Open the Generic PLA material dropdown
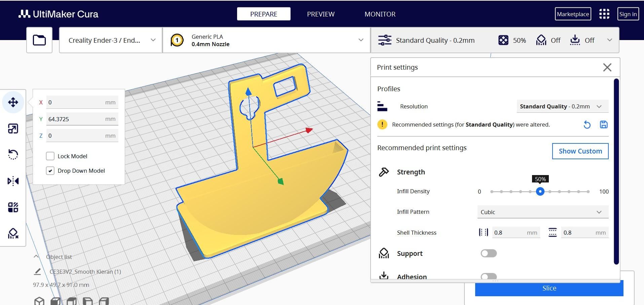The height and width of the screenshot is (305, 644). click(266, 40)
